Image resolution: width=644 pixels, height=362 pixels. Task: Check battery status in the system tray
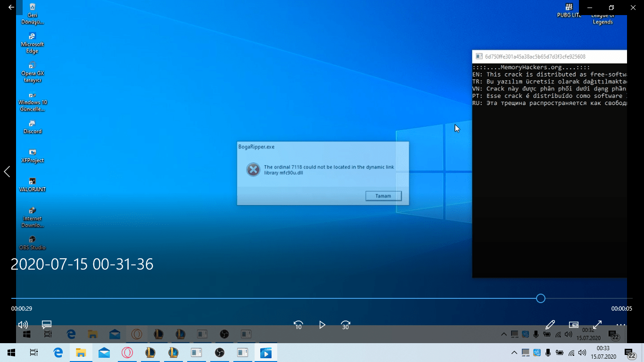560,353
